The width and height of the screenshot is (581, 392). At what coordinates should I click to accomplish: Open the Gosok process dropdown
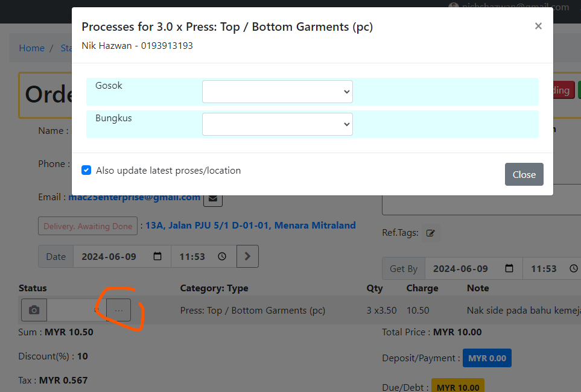(277, 91)
